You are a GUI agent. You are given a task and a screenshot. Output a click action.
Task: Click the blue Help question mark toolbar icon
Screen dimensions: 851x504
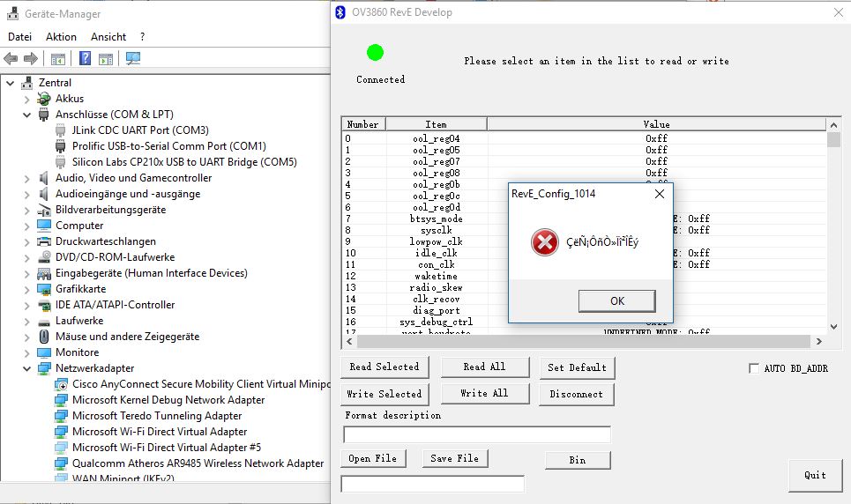click(x=86, y=58)
